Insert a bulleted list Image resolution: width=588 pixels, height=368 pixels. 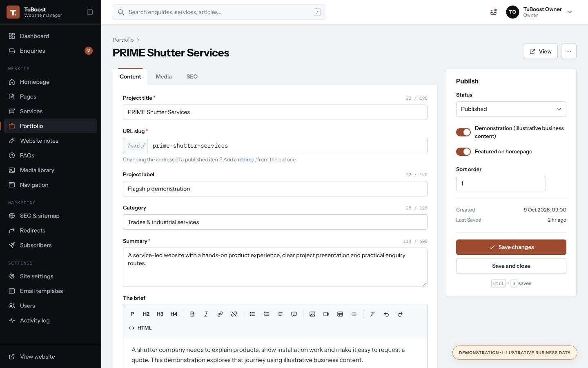[x=252, y=314]
